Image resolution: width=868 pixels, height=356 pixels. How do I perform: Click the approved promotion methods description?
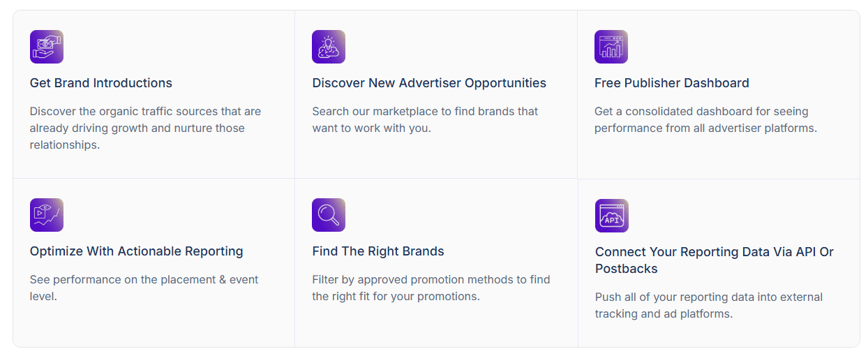pyautogui.click(x=431, y=288)
